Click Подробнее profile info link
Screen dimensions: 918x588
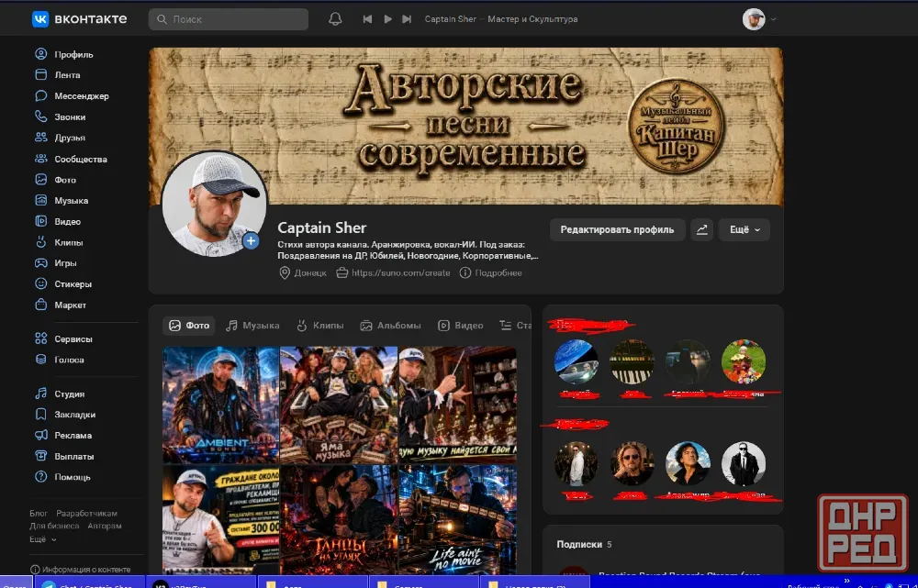[498, 272]
